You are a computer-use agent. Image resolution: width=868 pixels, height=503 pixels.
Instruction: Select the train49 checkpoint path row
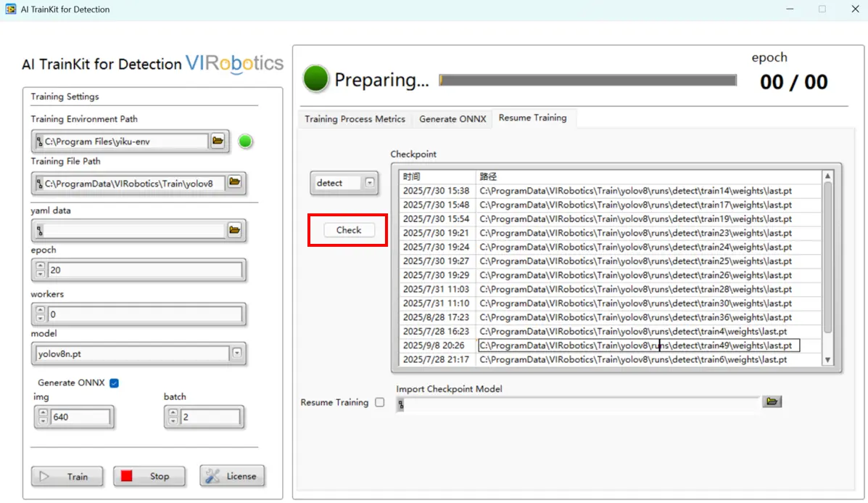tap(638, 345)
